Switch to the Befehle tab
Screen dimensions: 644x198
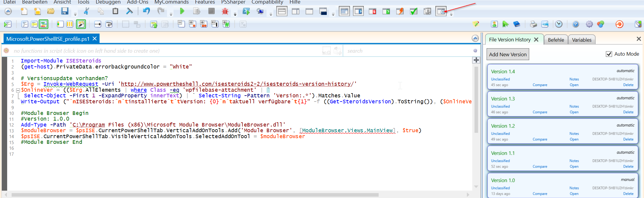point(556,40)
